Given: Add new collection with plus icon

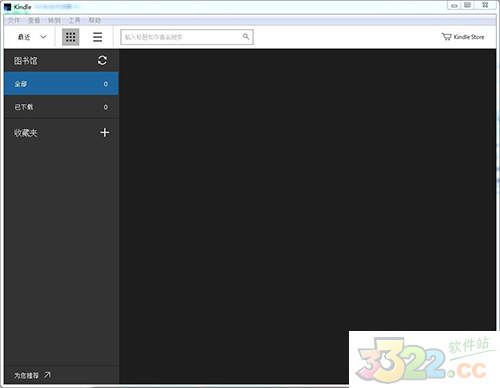Looking at the screenshot, I should click(x=105, y=132).
